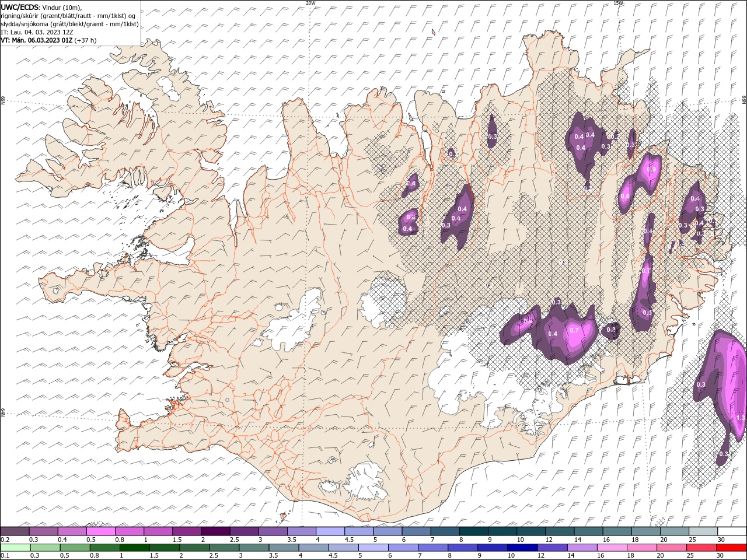Pick the white snow swatch labeled 30
This screenshot has width=747, height=560.
732,531
